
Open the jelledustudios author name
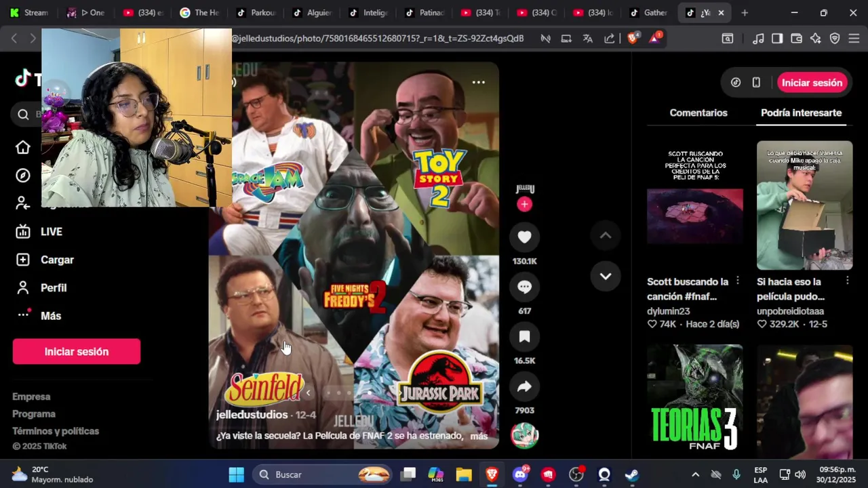tap(252, 414)
